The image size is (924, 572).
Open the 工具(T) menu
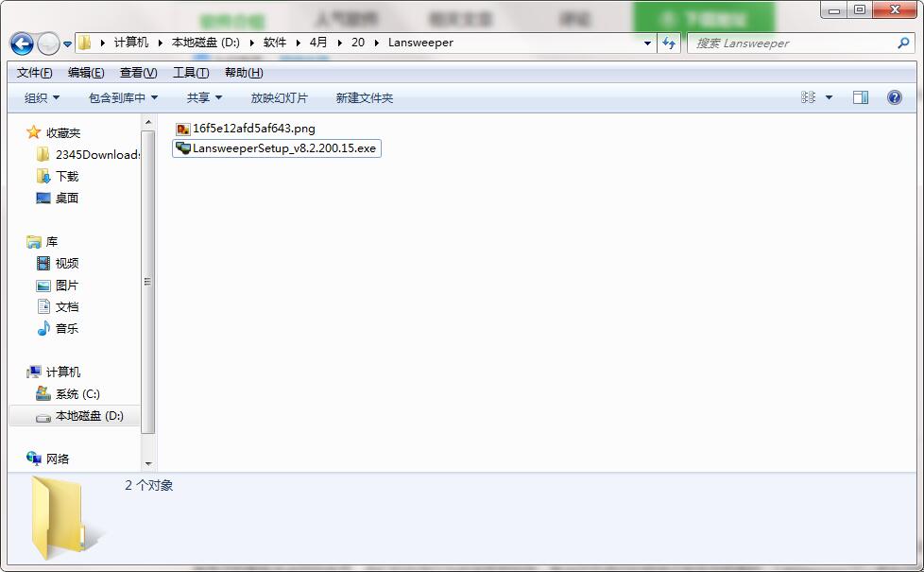click(191, 73)
